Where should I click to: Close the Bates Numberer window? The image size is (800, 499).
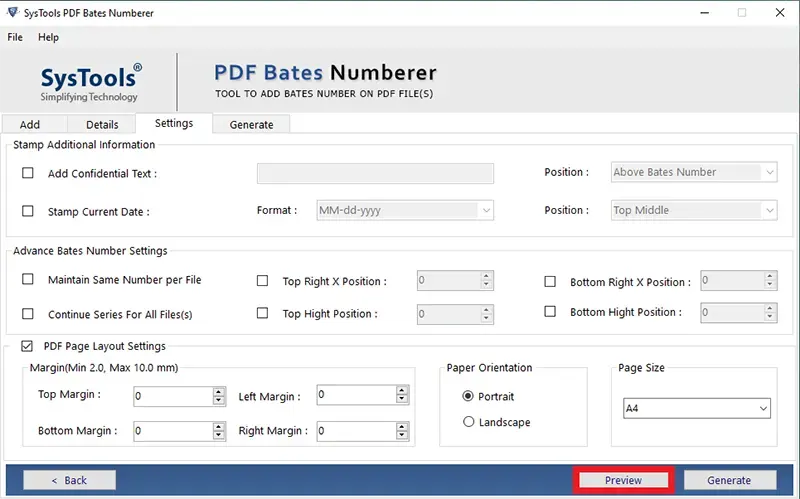click(x=780, y=13)
